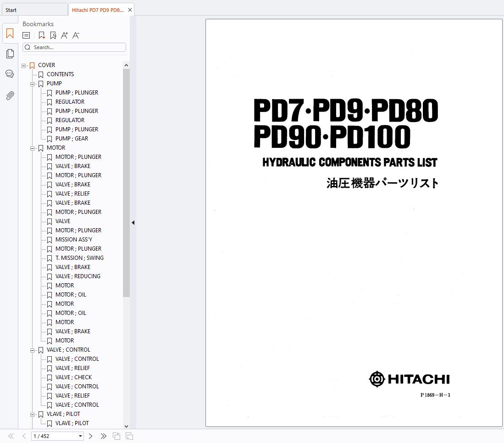Jump to the MOTOR parent bookmark
This screenshot has width=504, height=443.
56,148
